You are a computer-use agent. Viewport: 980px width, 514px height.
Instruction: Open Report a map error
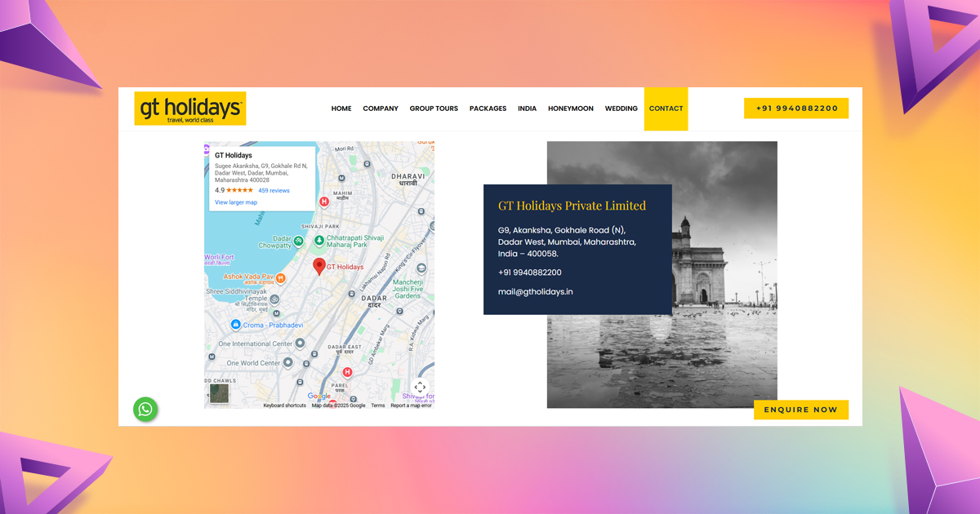point(411,405)
